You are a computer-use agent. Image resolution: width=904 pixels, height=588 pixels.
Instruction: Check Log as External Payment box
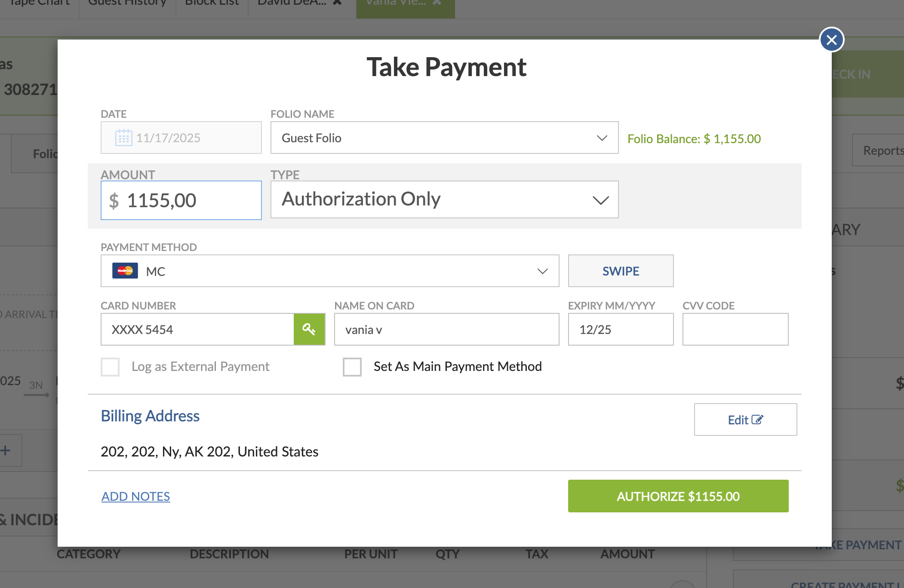pos(110,367)
